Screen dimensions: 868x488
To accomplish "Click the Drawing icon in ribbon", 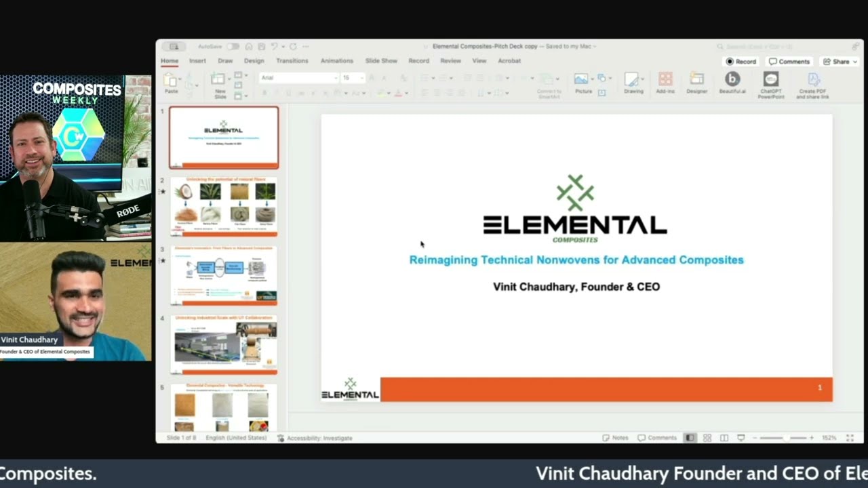I will tap(631, 79).
